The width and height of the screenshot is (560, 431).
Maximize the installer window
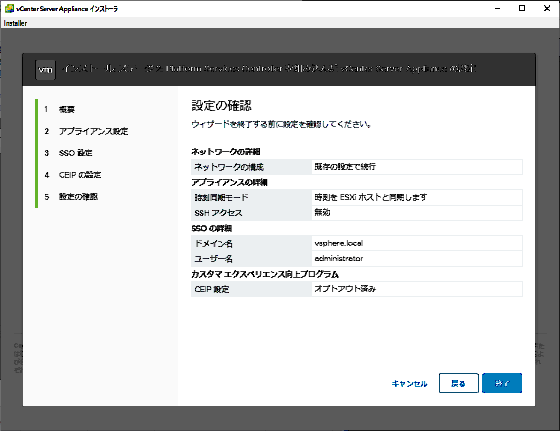coord(522,8)
